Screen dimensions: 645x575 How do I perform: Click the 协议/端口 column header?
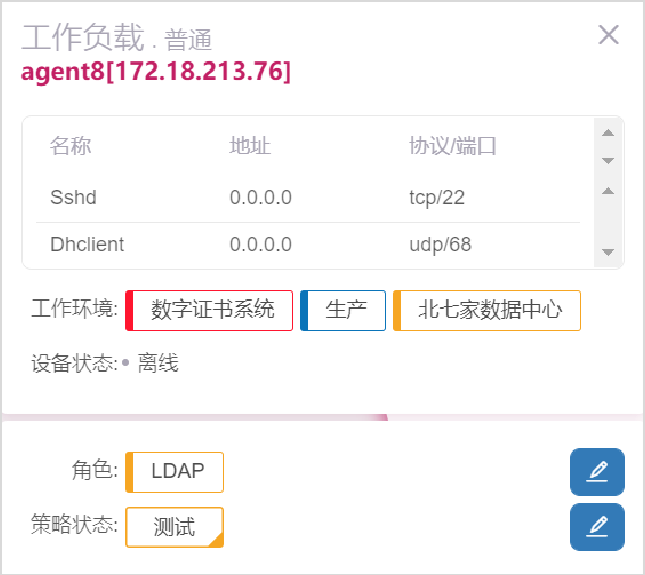pos(452,146)
